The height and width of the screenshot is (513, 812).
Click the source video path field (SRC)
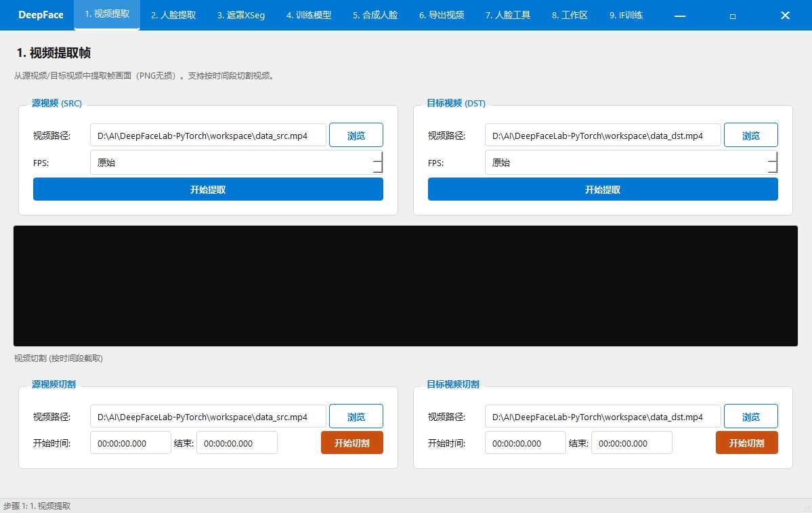(x=208, y=136)
